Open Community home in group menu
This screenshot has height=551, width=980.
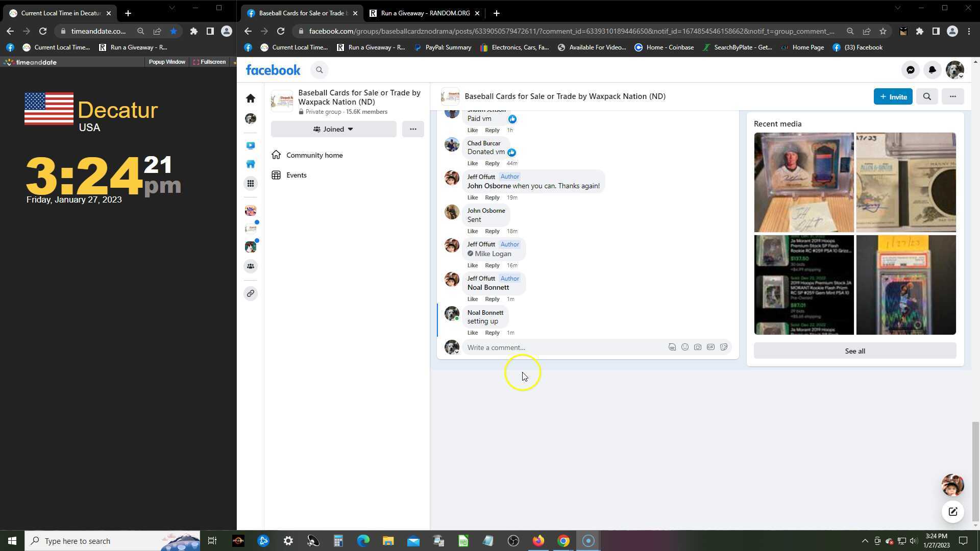(314, 155)
